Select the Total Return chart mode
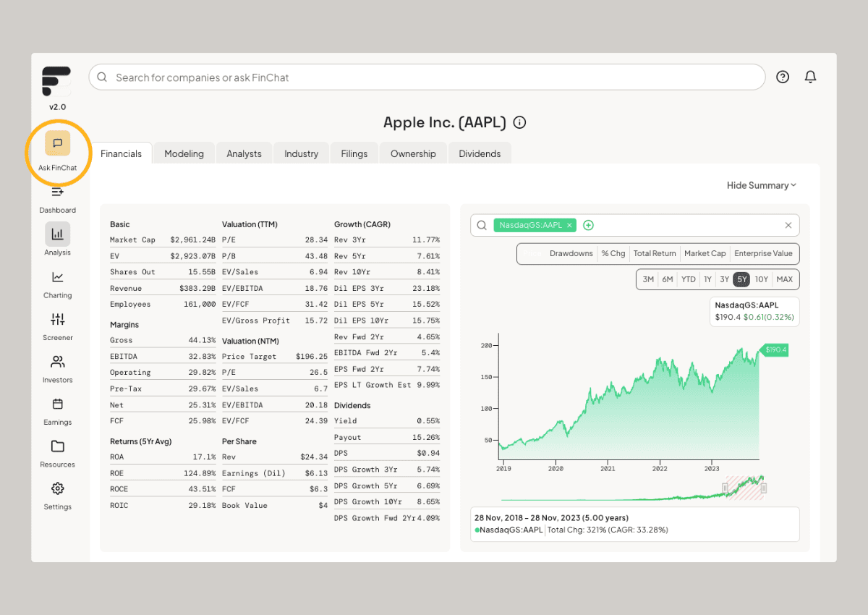Viewport: 868px width, 615px height. [655, 253]
